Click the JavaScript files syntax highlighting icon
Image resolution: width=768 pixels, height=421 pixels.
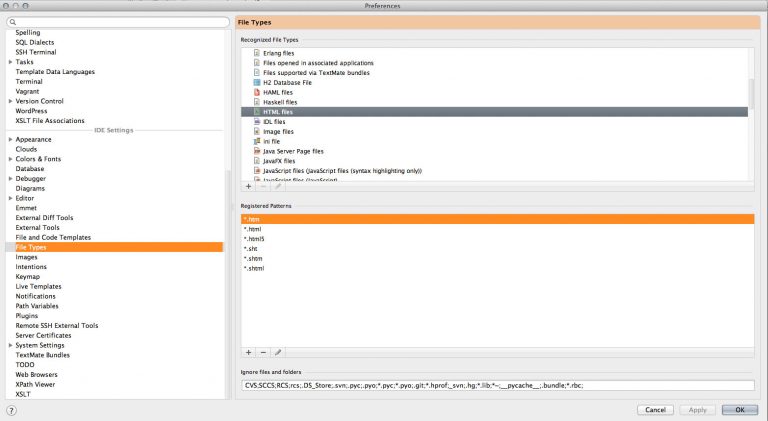(x=257, y=170)
